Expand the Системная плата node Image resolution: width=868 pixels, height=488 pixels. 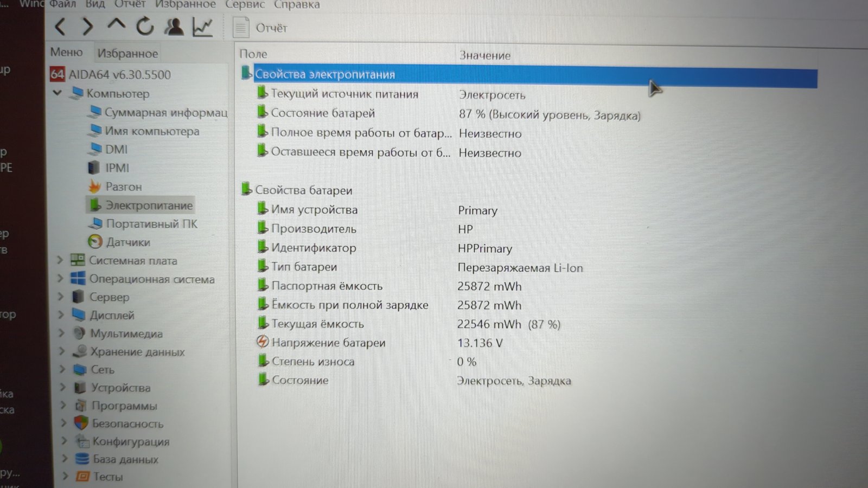pos(60,260)
